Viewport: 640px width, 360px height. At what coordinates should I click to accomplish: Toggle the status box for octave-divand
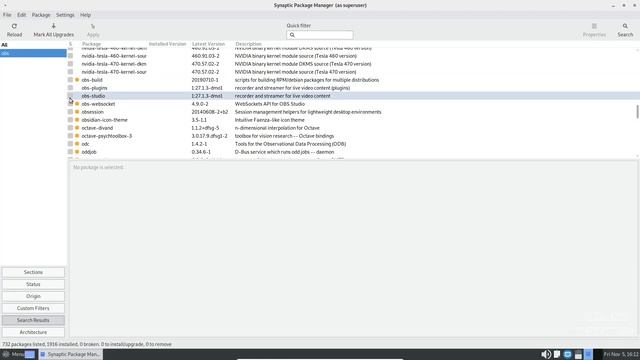click(70, 128)
